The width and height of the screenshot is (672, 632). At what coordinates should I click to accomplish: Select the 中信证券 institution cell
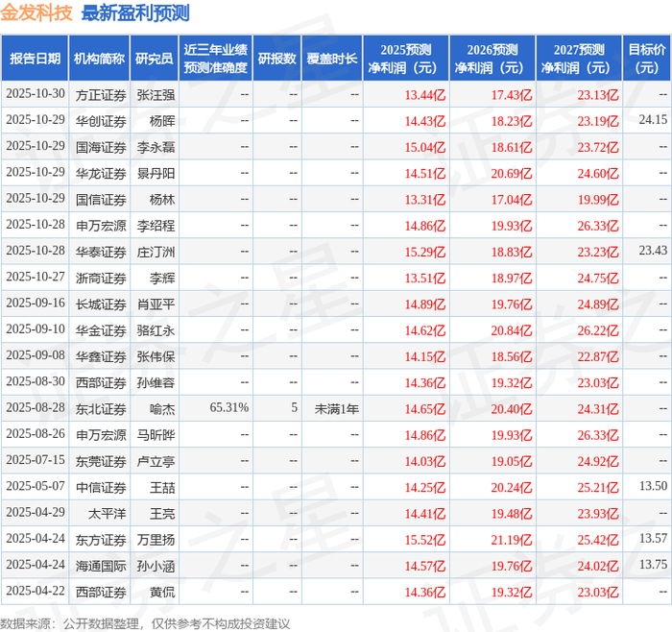pos(101,487)
